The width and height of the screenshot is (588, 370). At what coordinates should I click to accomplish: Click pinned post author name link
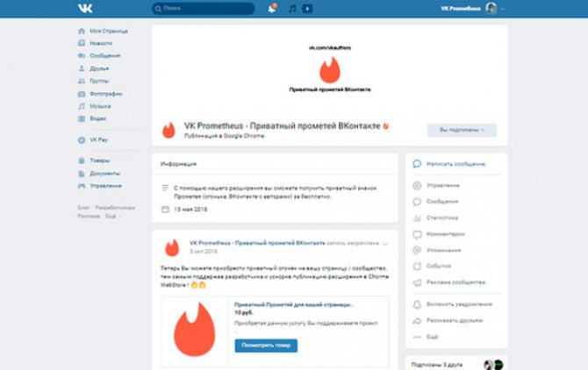coord(257,243)
